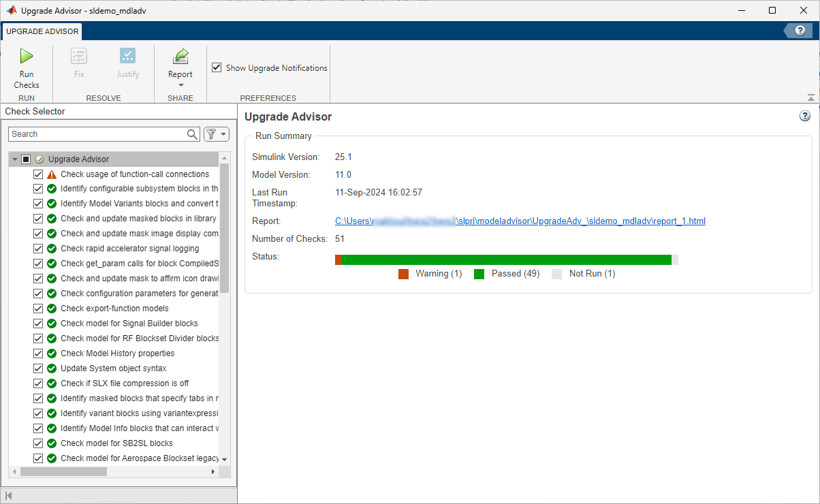Uncheck Check export-function models
This screenshot has height=504, width=820.
tap(38, 308)
